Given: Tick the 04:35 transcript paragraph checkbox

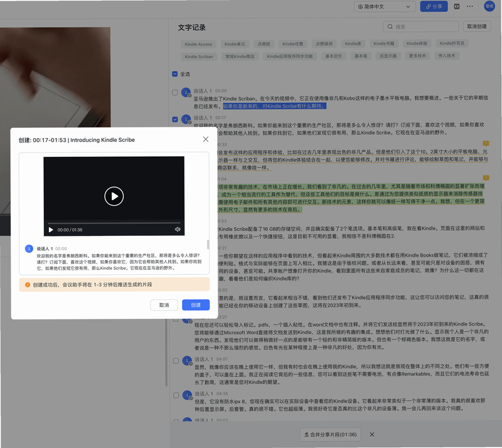Looking at the screenshot, I should tap(176, 395).
